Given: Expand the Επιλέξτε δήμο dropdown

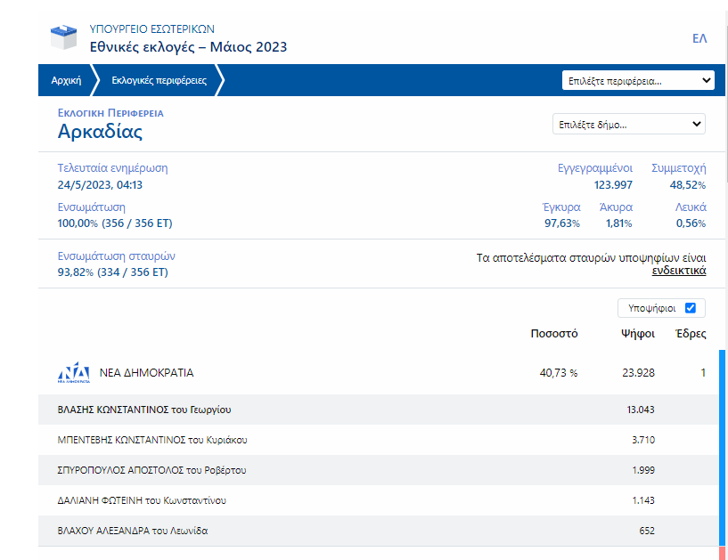Looking at the screenshot, I should pos(628,125).
